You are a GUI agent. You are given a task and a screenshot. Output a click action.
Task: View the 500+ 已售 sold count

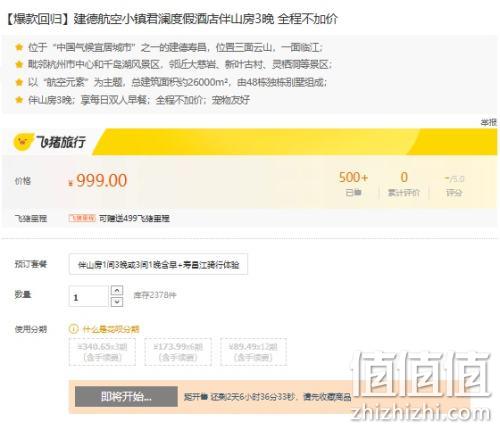pos(353,183)
